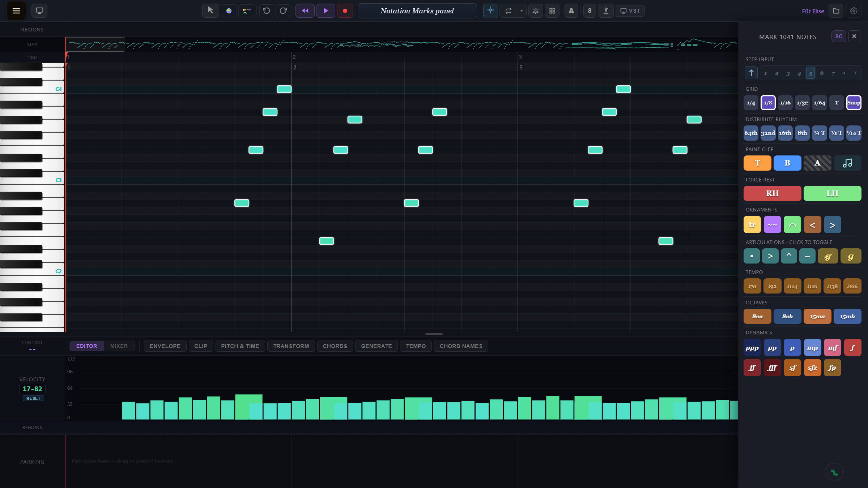Click the bold A text icon

tap(571, 11)
